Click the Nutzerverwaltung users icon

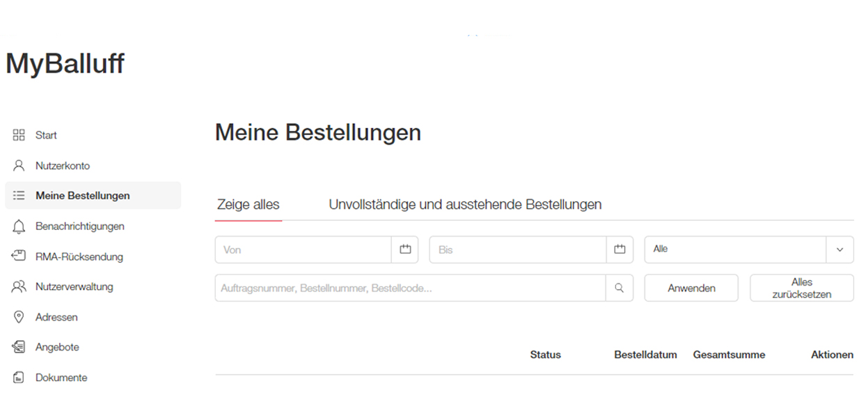click(19, 286)
